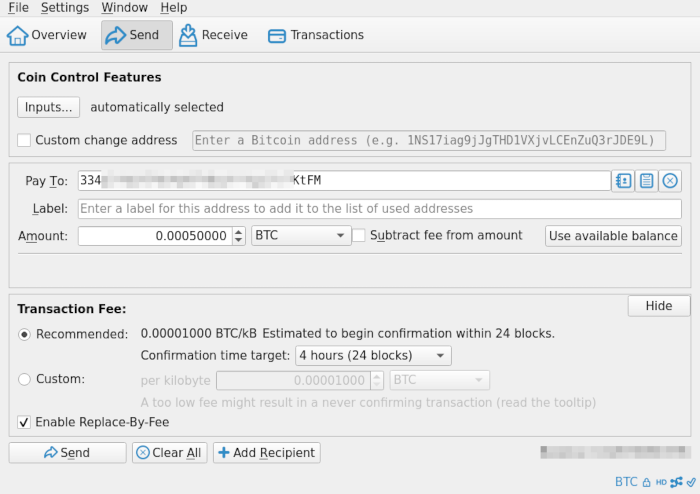Click the Pay To address field
700x494 pixels.
pyautogui.click(x=344, y=181)
